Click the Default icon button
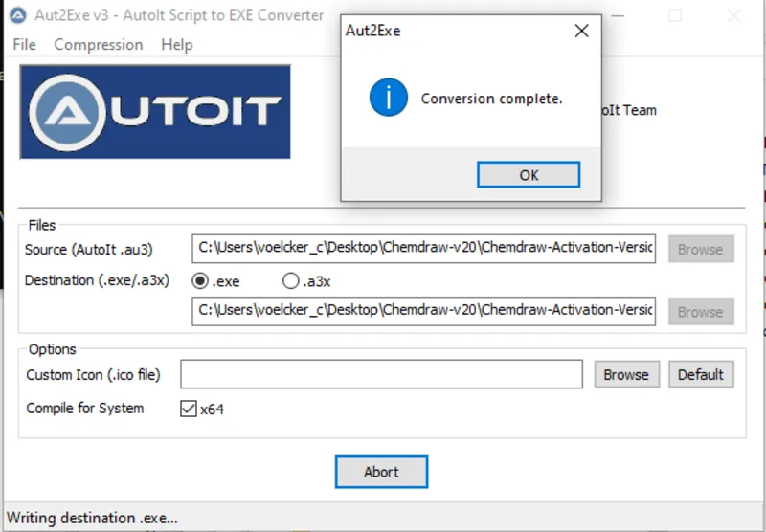766x532 pixels. click(x=701, y=374)
